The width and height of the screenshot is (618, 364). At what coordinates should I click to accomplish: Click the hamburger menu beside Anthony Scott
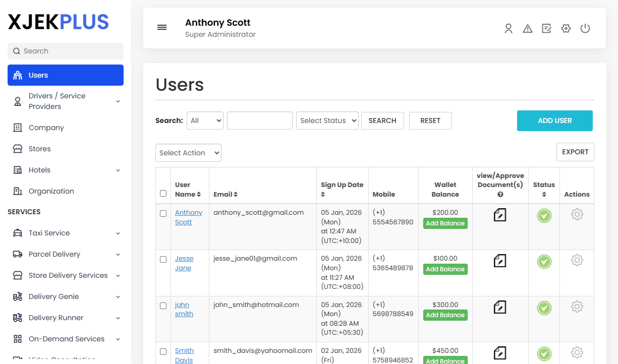coord(162,27)
